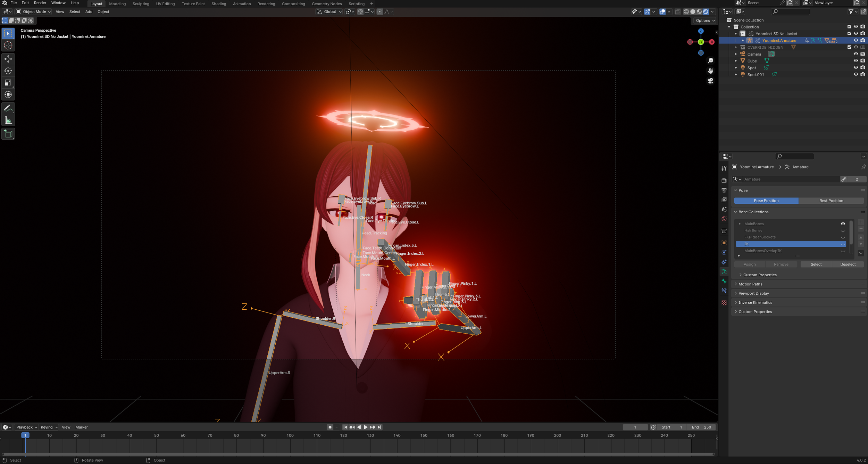Open the viewport Add menu

pyautogui.click(x=89, y=12)
